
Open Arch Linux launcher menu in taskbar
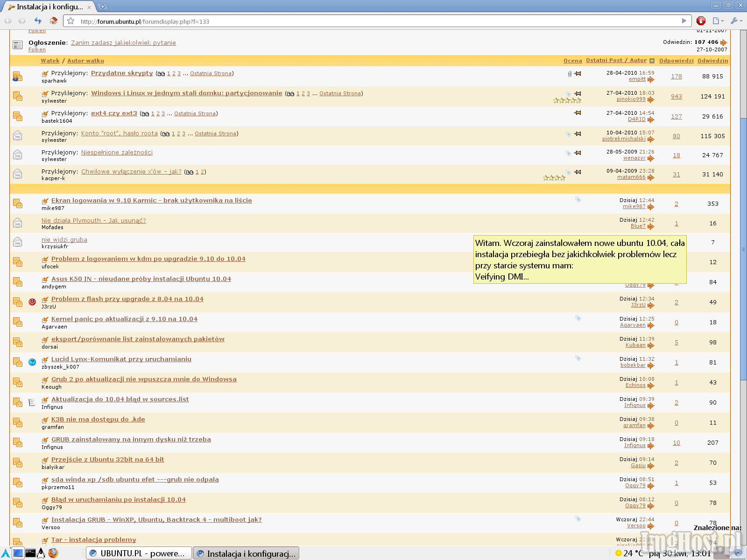[6, 553]
